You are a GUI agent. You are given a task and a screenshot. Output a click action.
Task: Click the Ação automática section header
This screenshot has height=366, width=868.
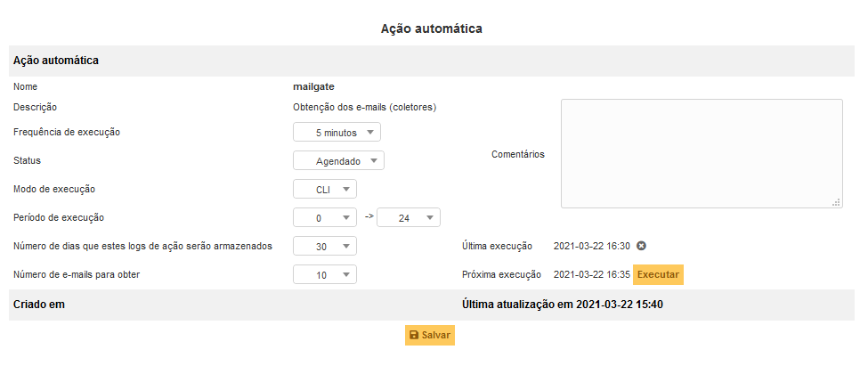[55, 61]
